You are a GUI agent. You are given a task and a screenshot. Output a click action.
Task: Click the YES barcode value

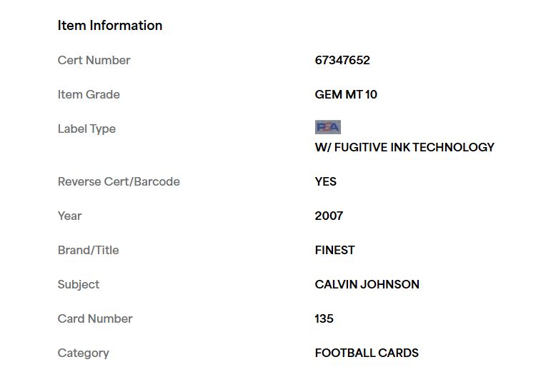coord(326,181)
